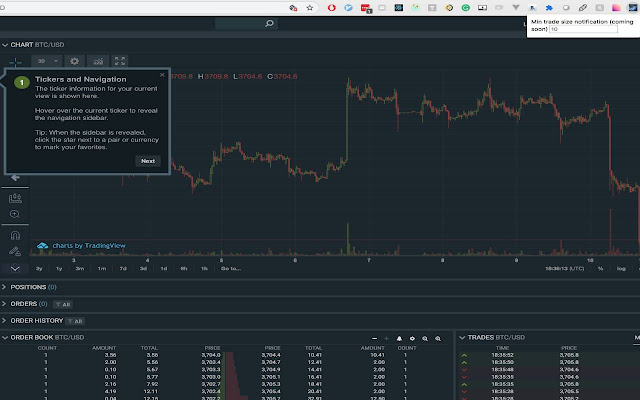Screen dimensions: 640x400
Task: Select the crosshair cursor tool
Action: point(15,62)
